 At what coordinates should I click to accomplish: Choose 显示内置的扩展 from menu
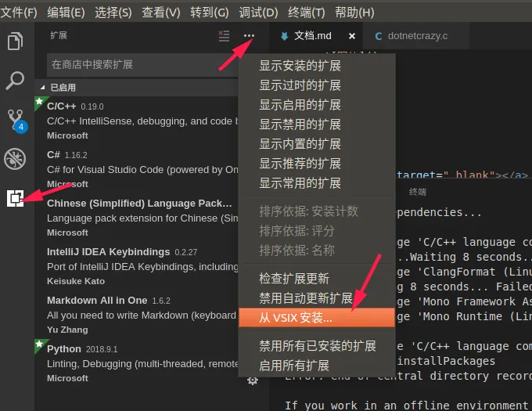(317, 144)
